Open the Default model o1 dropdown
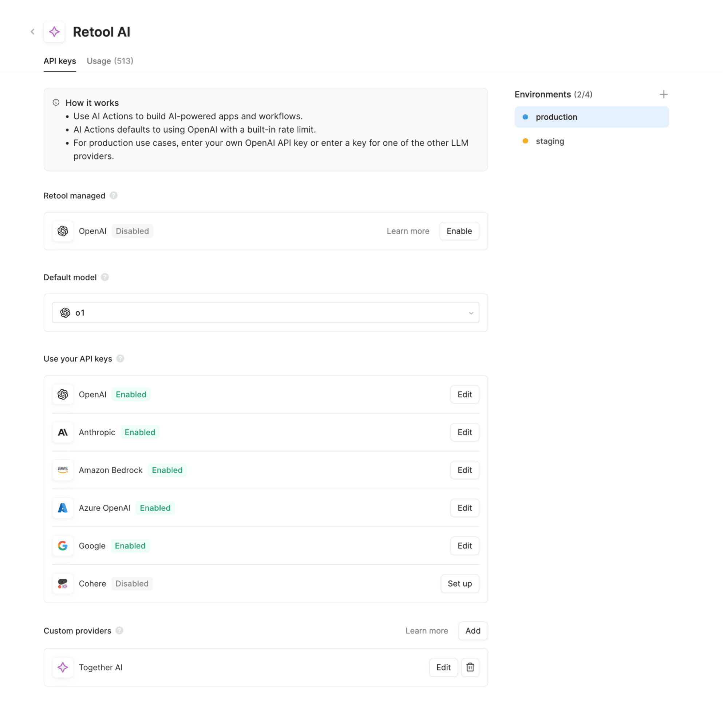The width and height of the screenshot is (723, 728). point(265,313)
